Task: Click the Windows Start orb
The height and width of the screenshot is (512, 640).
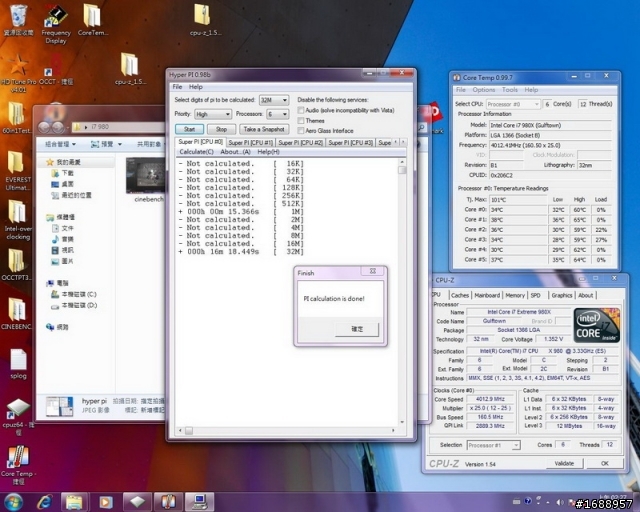Action: [x=14, y=502]
